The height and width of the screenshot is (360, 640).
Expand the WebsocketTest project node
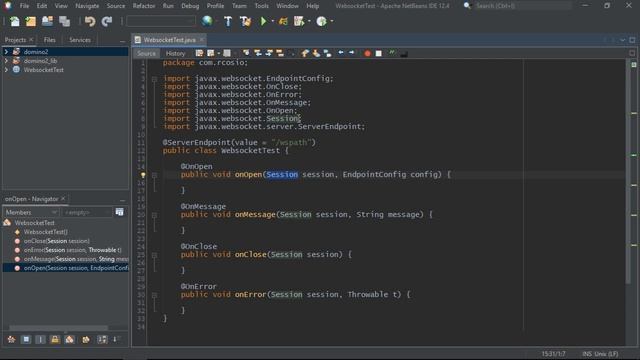click(6, 70)
